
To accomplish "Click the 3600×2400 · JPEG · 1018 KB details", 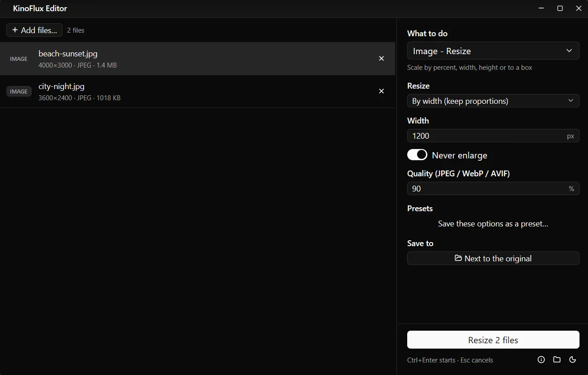I will click(79, 98).
